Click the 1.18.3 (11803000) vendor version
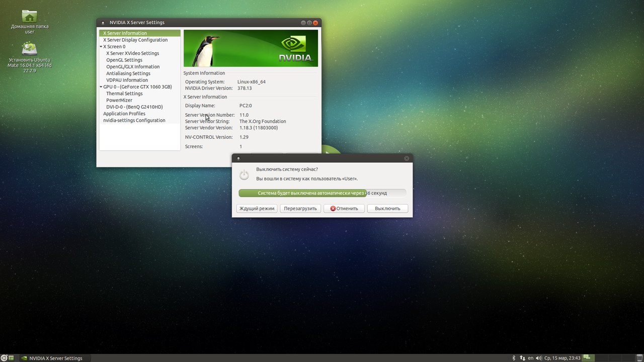The width and height of the screenshot is (644, 362). pyautogui.click(x=259, y=128)
